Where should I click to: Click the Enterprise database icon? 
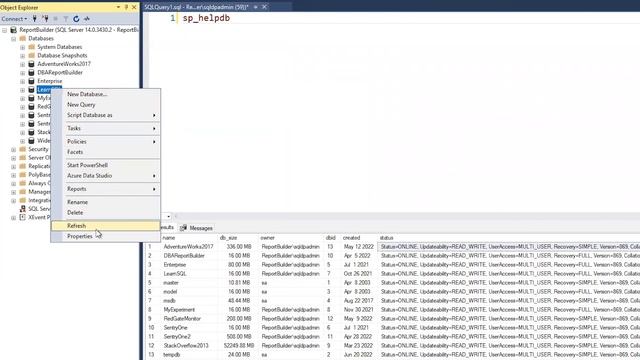(x=31, y=81)
